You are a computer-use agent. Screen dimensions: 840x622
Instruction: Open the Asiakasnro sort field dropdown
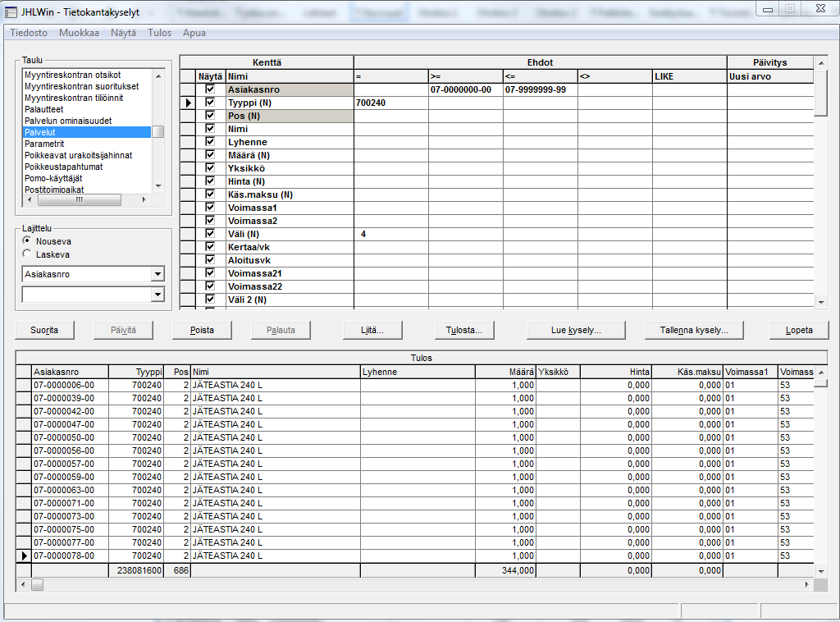click(x=157, y=274)
